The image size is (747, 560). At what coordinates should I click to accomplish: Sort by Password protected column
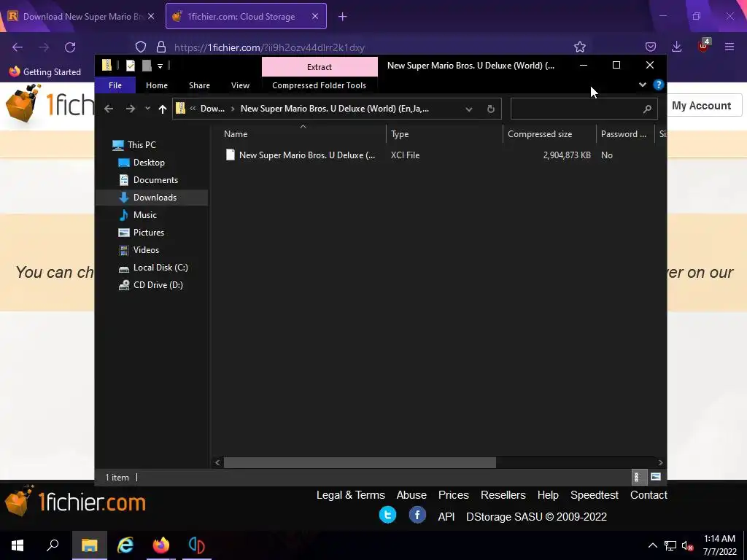click(x=625, y=134)
